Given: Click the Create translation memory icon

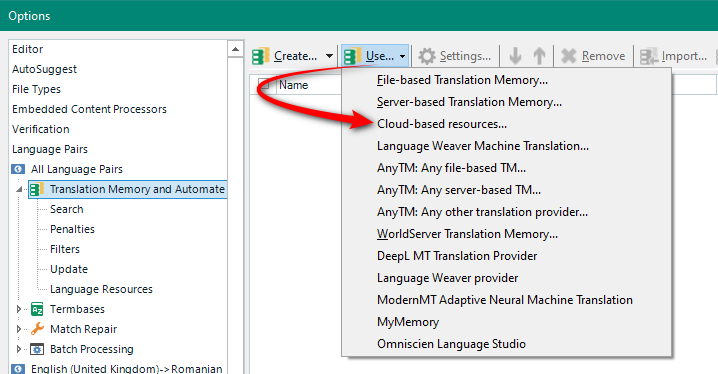Looking at the screenshot, I should 261,56.
